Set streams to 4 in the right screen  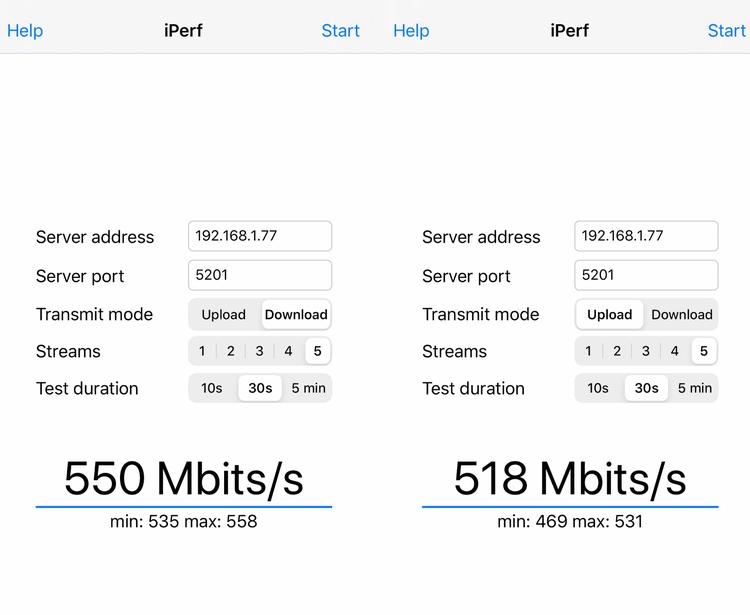coord(675,351)
